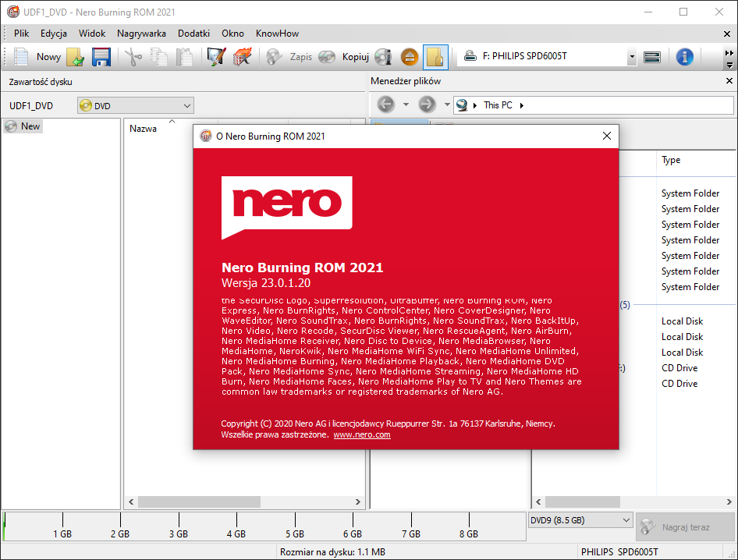This screenshot has width=738, height=560.
Task: Open the cover designer icon with pencil
Action: 217,57
